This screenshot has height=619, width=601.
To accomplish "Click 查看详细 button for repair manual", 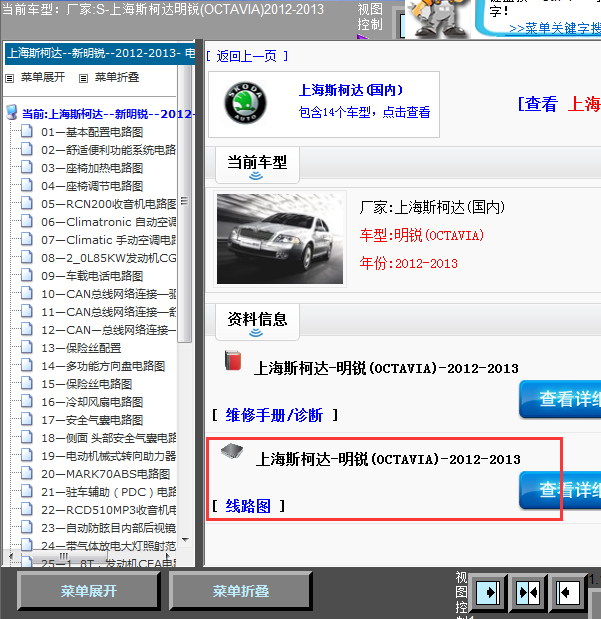I will pos(560,400).
